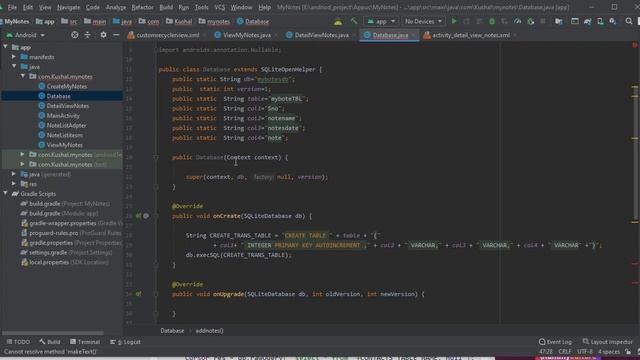The image size is (640, 360).
Task: Collapse the com.Kushal.mynotes package
Action: [23, 76]
